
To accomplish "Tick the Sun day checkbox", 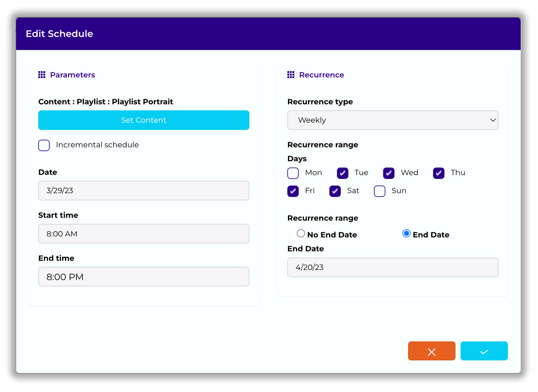I will pos(379,191).
